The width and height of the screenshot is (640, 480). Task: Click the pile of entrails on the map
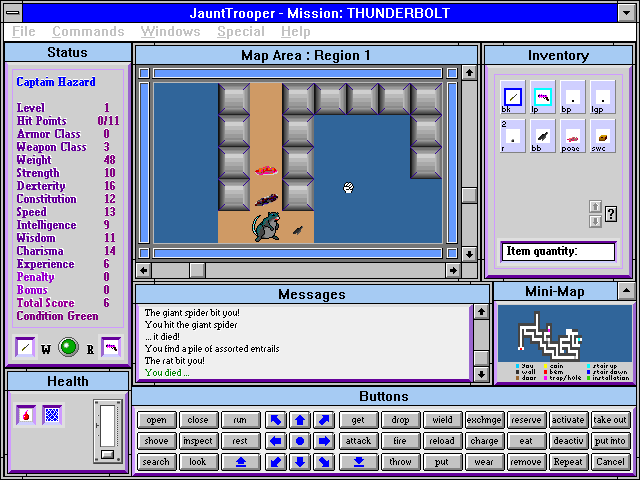pos(266,170)
